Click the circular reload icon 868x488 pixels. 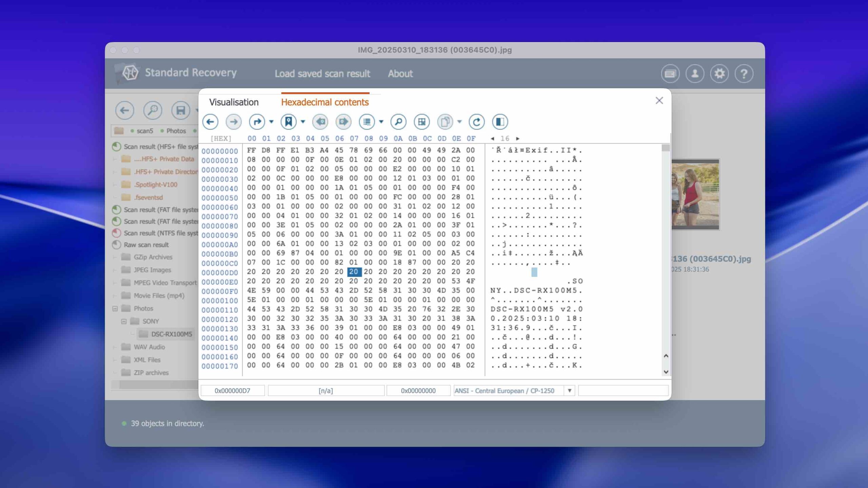[x=476, y=122]
